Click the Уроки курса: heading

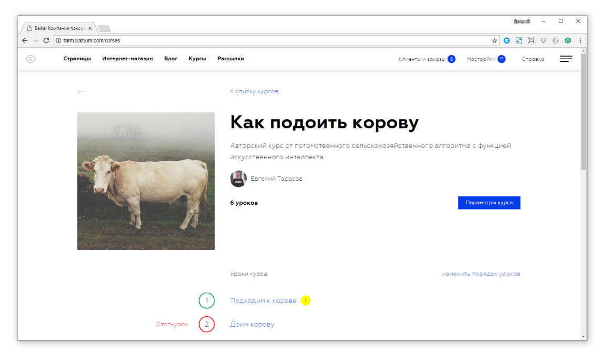[x=249, y=274]
